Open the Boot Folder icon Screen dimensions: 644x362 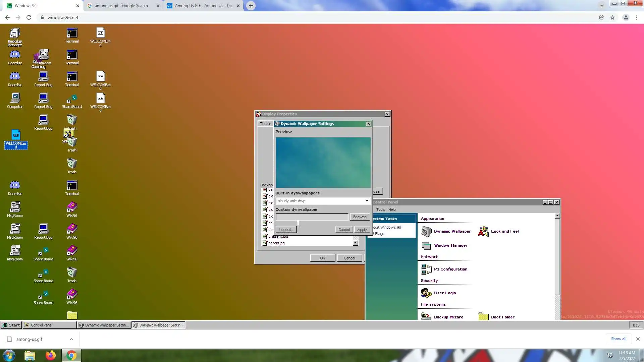coord(483,316)
